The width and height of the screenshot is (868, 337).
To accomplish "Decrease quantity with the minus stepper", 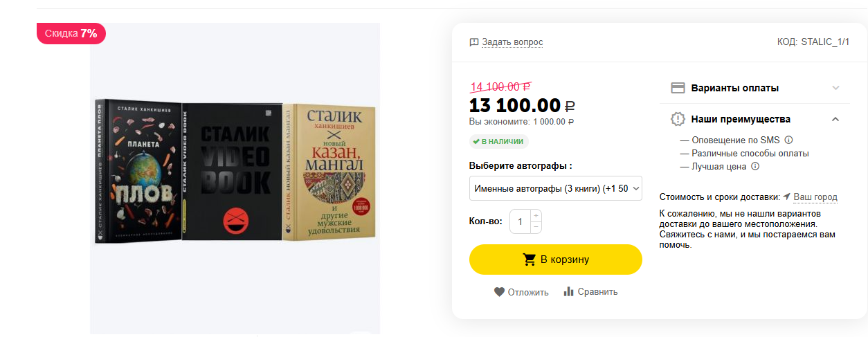I will pos(536,227).
